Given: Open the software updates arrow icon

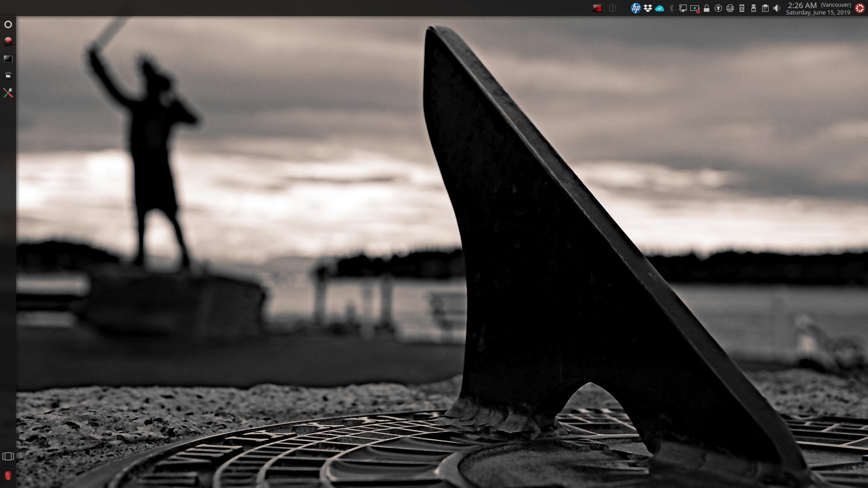Looking at the screenshot, I should (718, 8).
